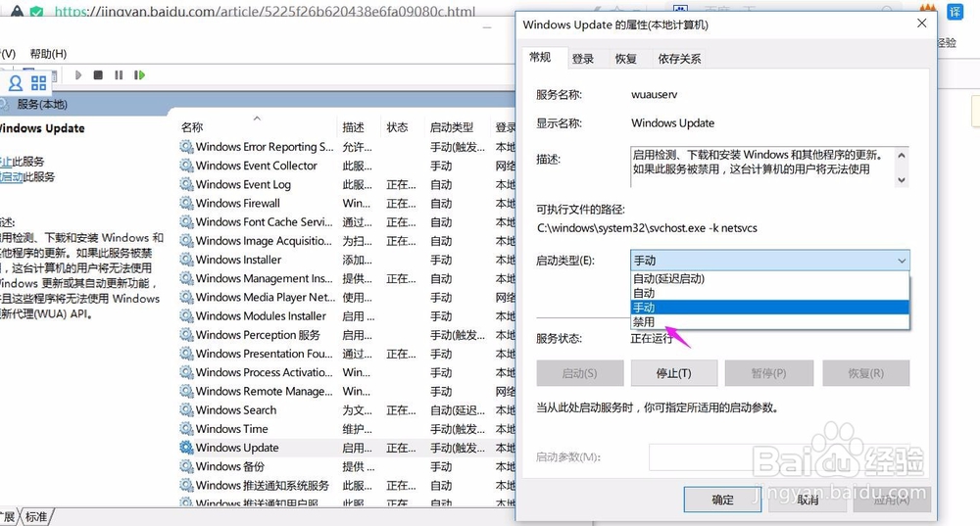Switch to the 登录 tab
The height and width of the screenshot is (526, 980).
[582, 59]
